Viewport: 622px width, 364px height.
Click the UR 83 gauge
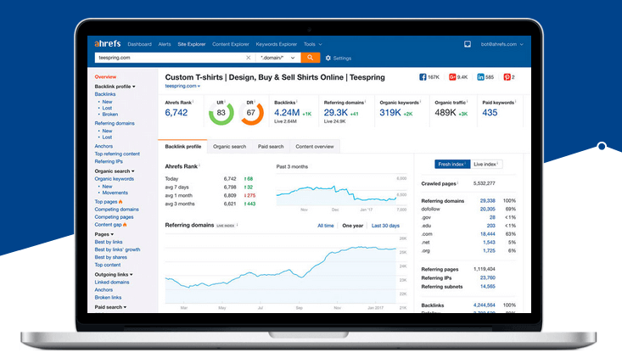[x=221, y=113]
